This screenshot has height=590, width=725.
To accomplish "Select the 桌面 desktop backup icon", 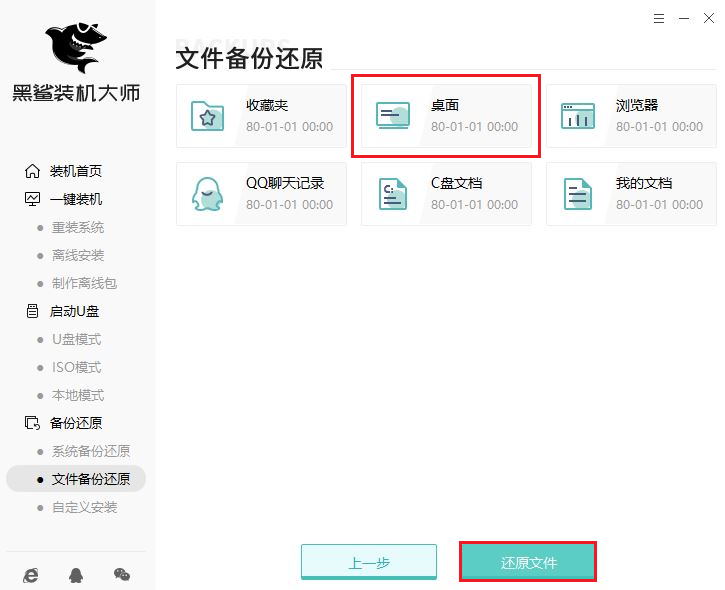I will click(393, 116).
